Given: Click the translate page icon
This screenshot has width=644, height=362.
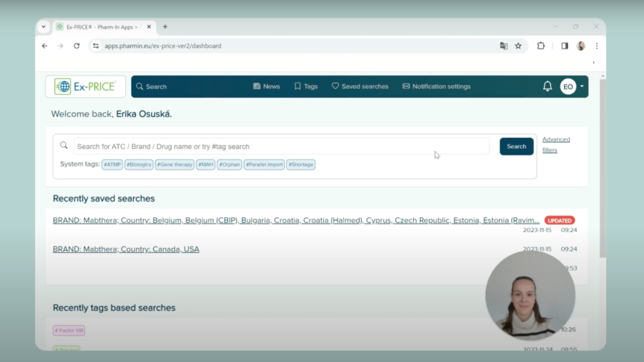Looking at the screenshot, I should [x=504, y=46].
